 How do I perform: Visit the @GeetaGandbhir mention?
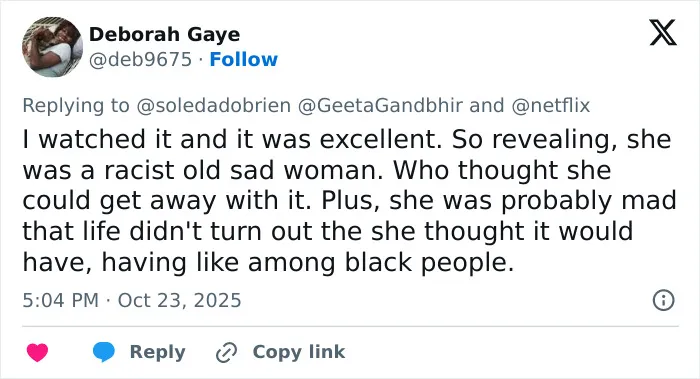point(380,106)
